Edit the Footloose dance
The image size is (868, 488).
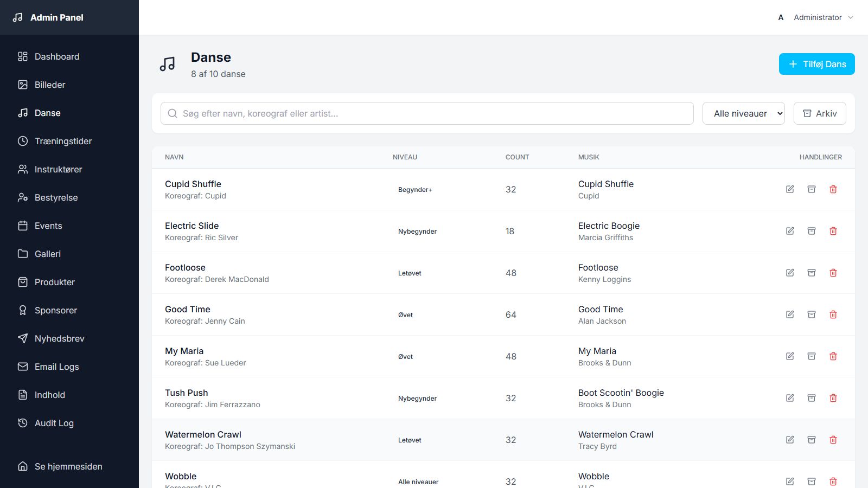[x=790, y=273]
